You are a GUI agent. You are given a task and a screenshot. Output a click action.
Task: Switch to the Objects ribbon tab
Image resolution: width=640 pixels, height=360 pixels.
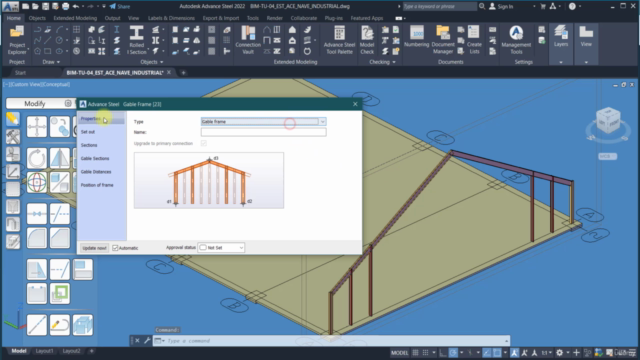tap(37, 18)
